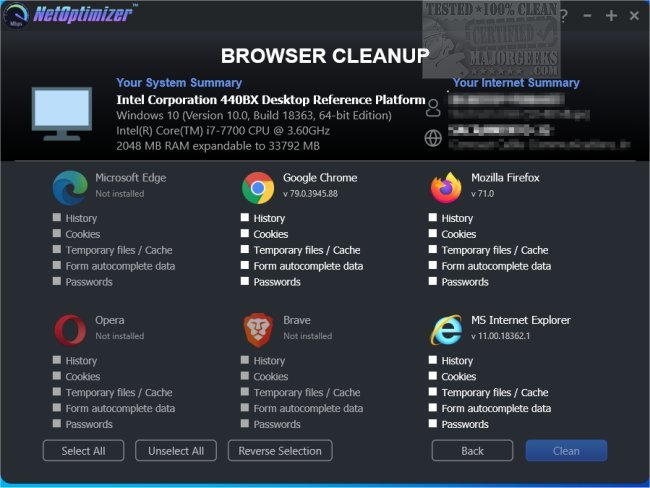Click the Microsoft Edge title text

(x=131, y=178)
